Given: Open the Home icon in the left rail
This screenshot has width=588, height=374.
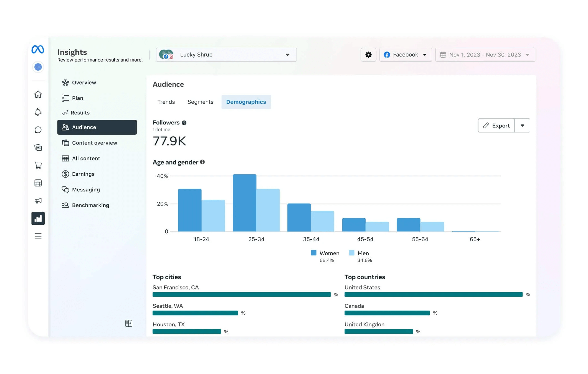Looking at the screenshot, I should point(38,94).
